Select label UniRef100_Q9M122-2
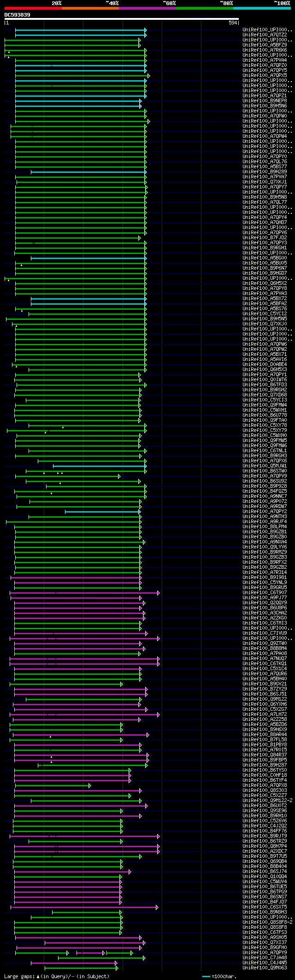The height and width of the screenshot is (980, 295). coord(267,801)
